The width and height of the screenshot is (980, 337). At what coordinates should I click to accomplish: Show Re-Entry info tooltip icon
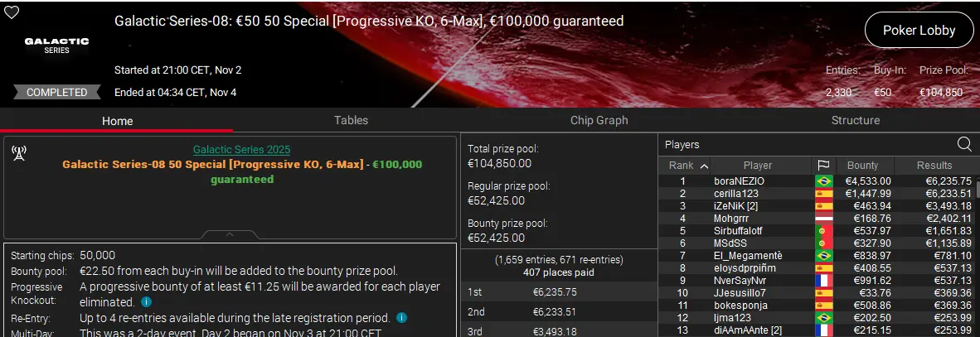point(401,318)
